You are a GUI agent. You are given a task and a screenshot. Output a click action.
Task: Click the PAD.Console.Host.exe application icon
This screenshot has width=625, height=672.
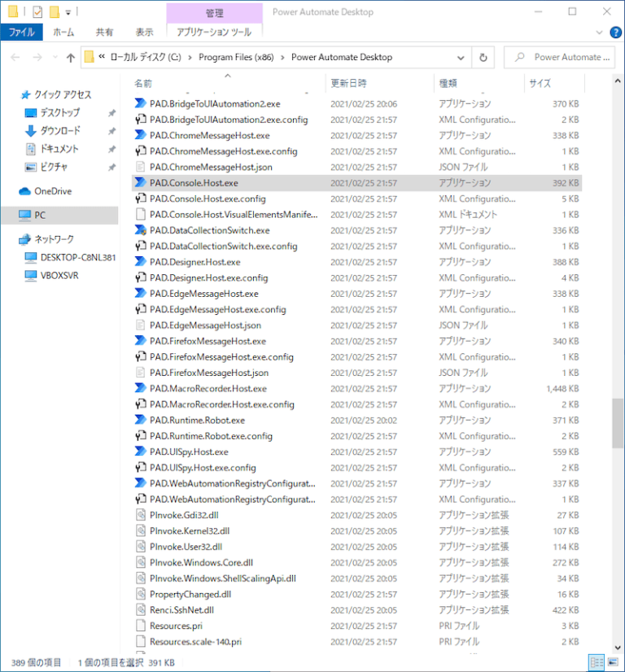coord(140,183)
